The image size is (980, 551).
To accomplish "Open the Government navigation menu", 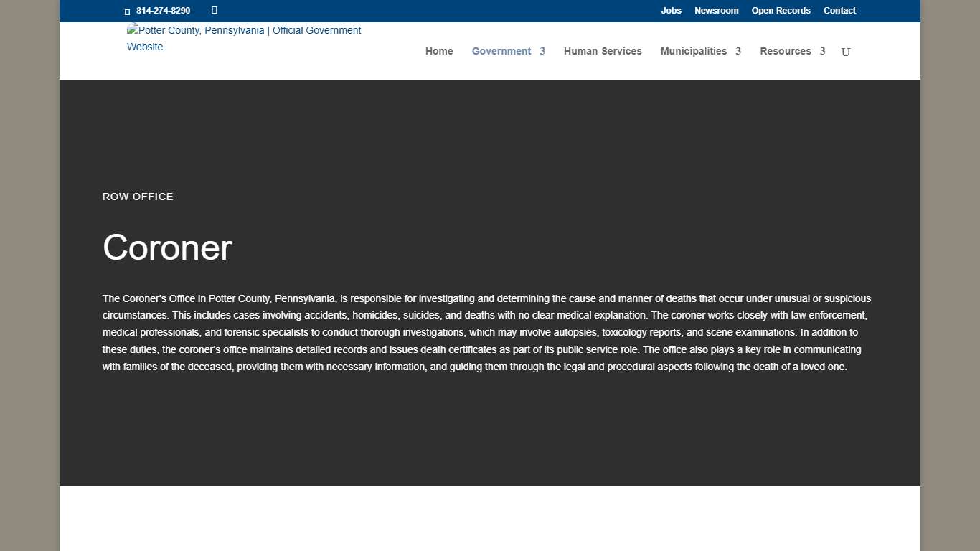I will pyautogui.click(x=501, y=51).
